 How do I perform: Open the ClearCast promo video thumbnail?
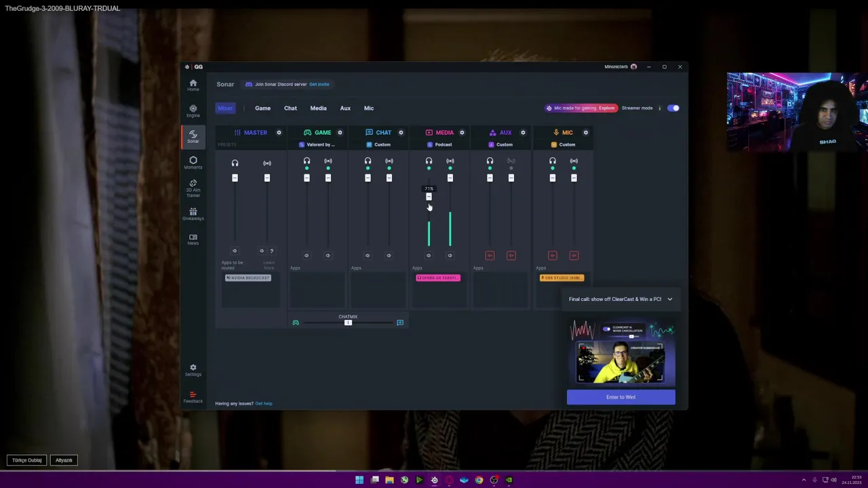(621, 353)
